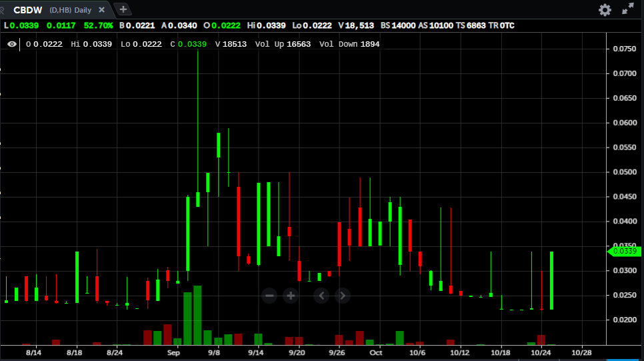The image size is (644, 361).
Task: Click the 0.0200 price axis label
Action: [624, 320]
